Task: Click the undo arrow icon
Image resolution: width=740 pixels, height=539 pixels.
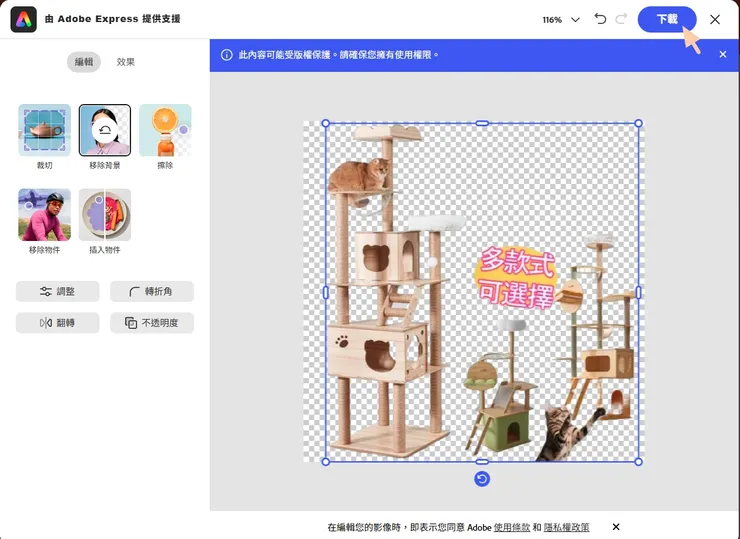Action: pyautogui.click(x=600, y=19)
